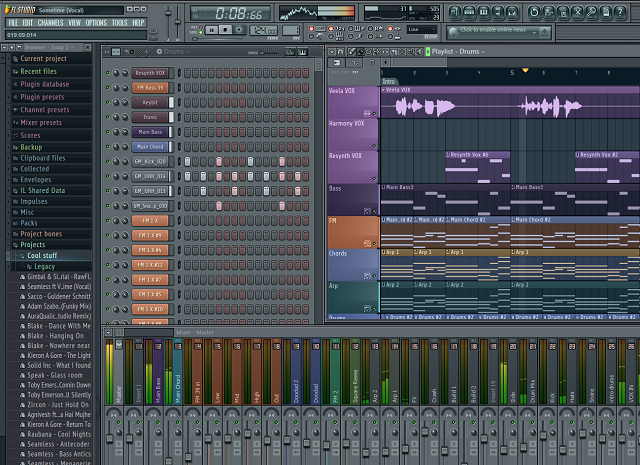Mute the Veela VOX playlist track LED
Image resolution: width=640 pixels, height=465 pixels.
point(374,113)
